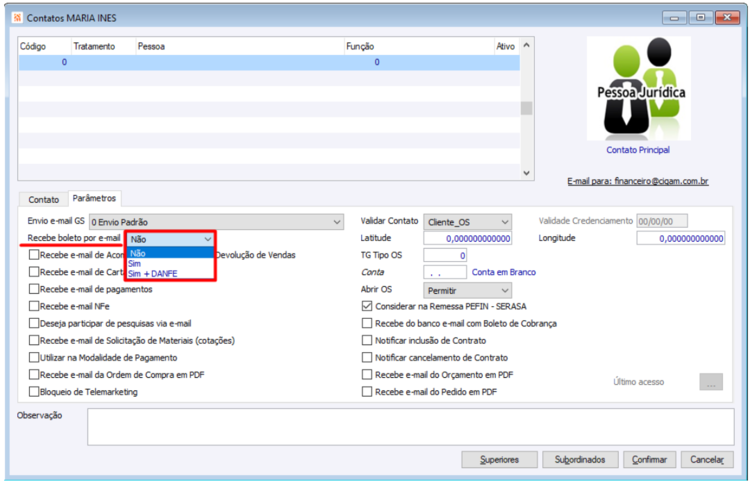Enable the Recebe e-mail NFe checkbox
The height and width of the screenshot is (482, 750).
[34, 306]
